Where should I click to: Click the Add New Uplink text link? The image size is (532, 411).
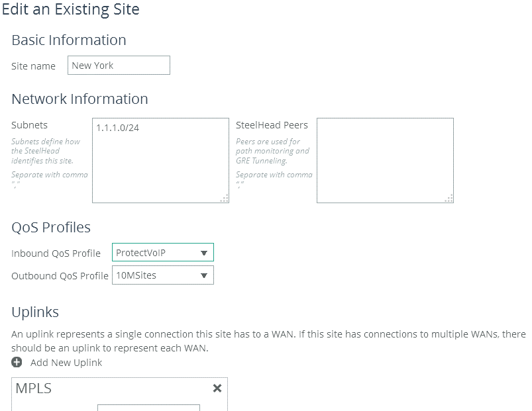pos(66,363)
